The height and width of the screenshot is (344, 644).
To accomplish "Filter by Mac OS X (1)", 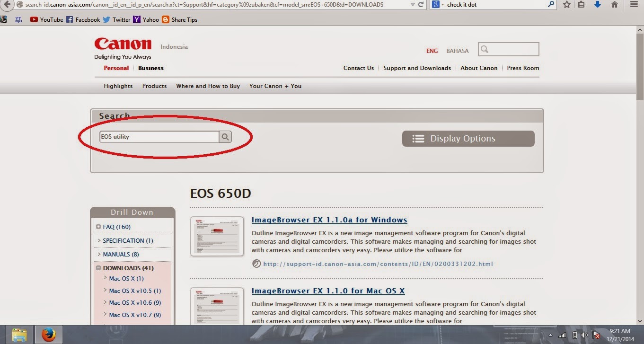I will [126, 279].
